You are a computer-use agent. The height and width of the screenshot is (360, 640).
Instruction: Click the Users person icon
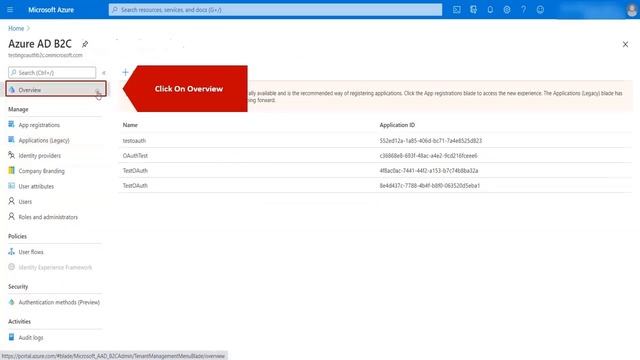pos(11,201)
